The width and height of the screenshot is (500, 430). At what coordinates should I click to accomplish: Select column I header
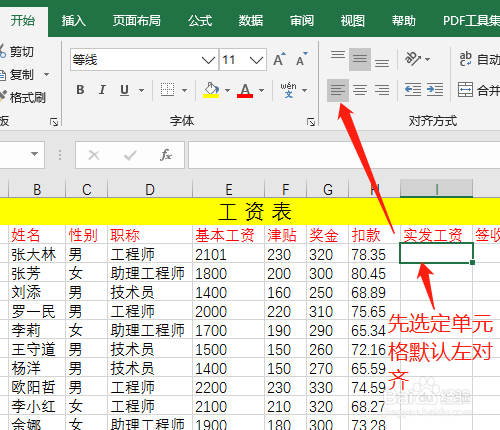click(436, 189)
